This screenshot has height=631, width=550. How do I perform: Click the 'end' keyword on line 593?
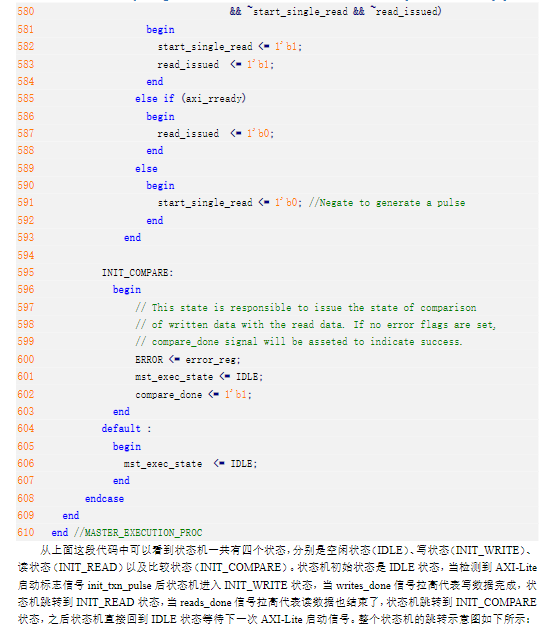[x=132, y=237]
